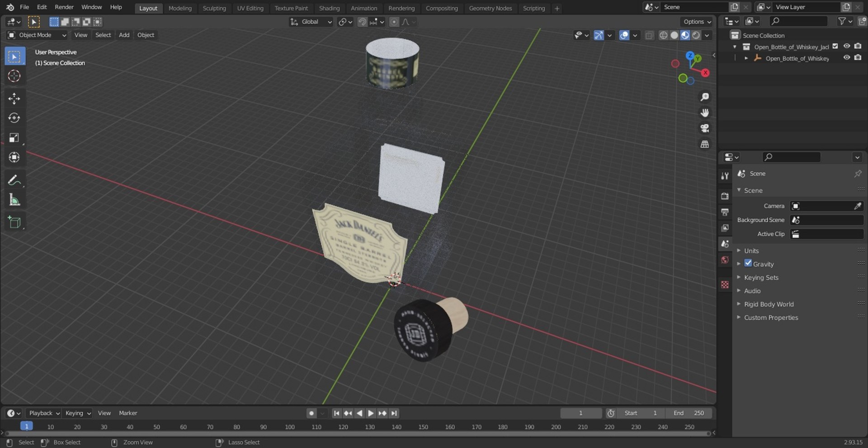Open the World properties tab
This screenshot has width=868, height=448.
coord(725,259)
